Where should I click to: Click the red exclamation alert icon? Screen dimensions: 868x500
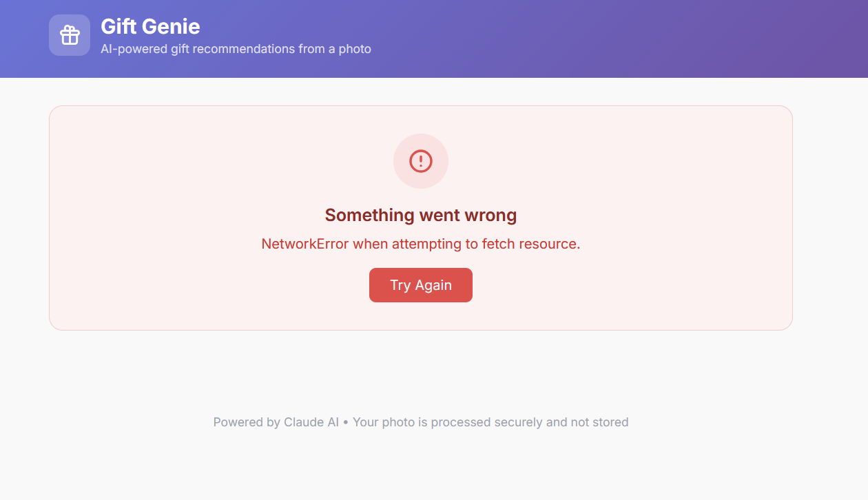(x=421, y=161)
